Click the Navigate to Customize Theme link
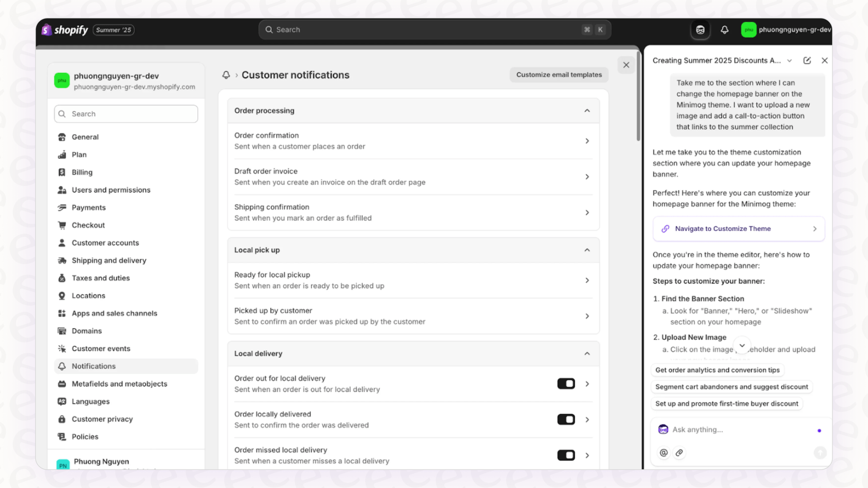The width and height of the screenshot is (868, 488). pyautogui.click(x=723, y=229)
